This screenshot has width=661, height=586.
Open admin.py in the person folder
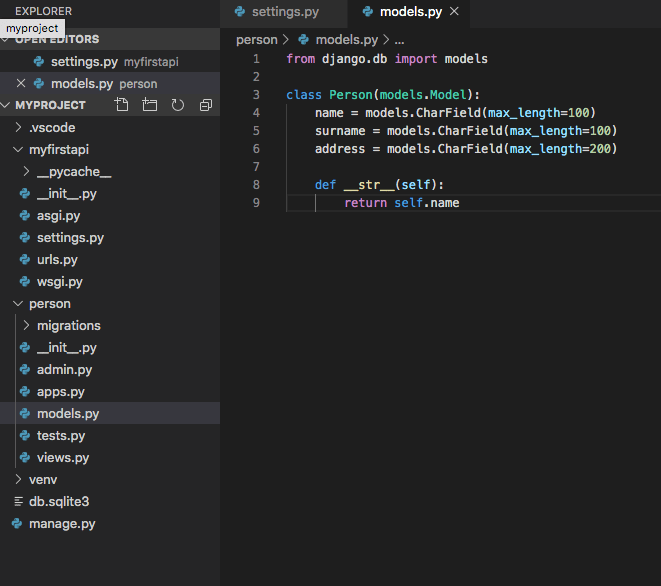110,369
